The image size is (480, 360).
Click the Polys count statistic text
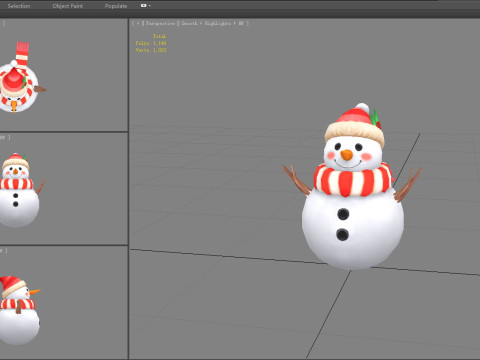click(x=151, y=43)
